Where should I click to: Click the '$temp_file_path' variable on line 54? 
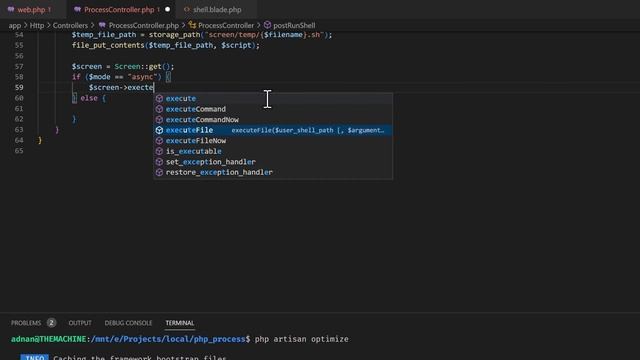click(x=104, y=35)
